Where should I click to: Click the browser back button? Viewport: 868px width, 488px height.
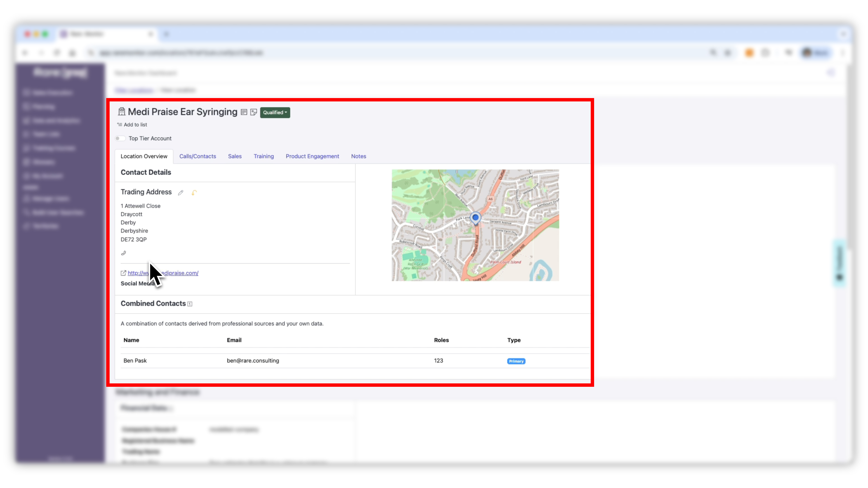tap(25, 53)
